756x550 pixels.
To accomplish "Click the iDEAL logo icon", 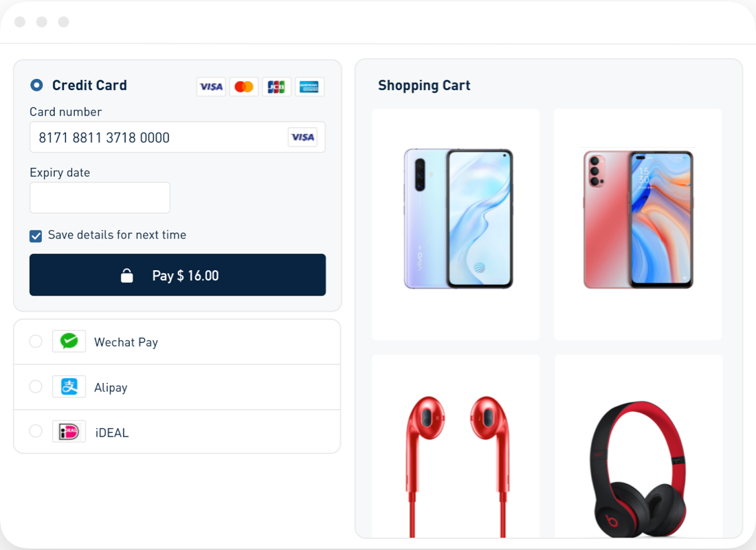I will pos(69,431).
